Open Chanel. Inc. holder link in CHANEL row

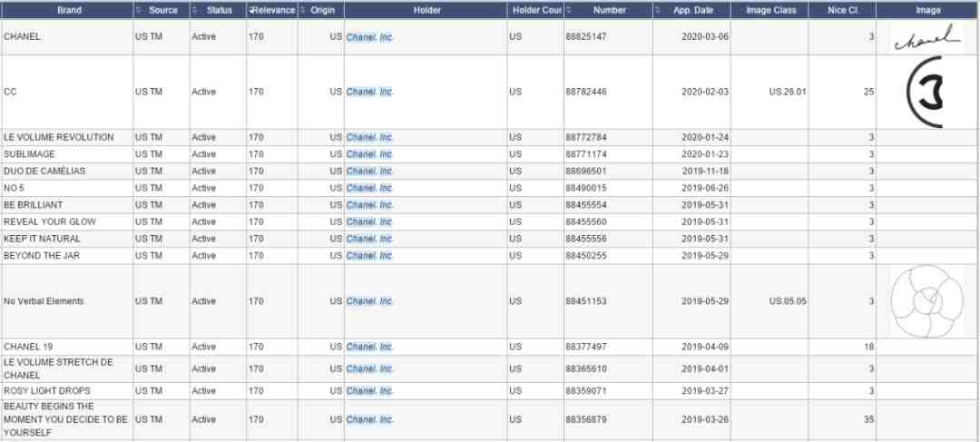tap(369, 37)
